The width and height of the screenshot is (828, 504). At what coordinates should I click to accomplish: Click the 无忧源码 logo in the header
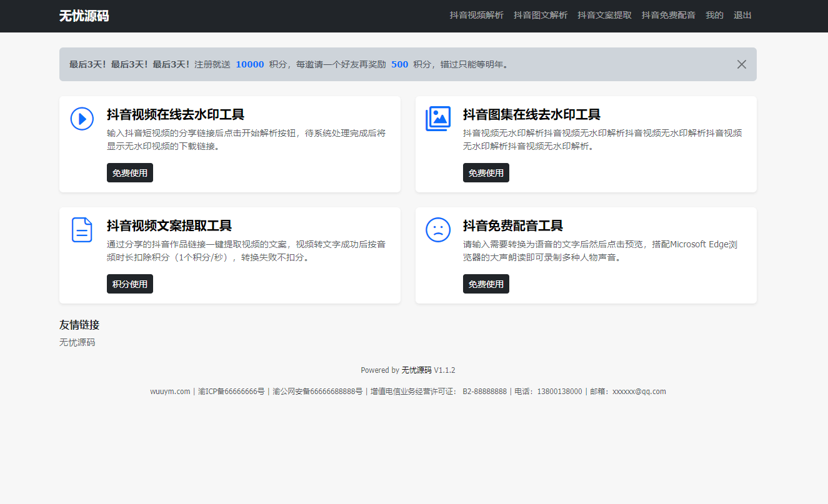coord(83,16)
